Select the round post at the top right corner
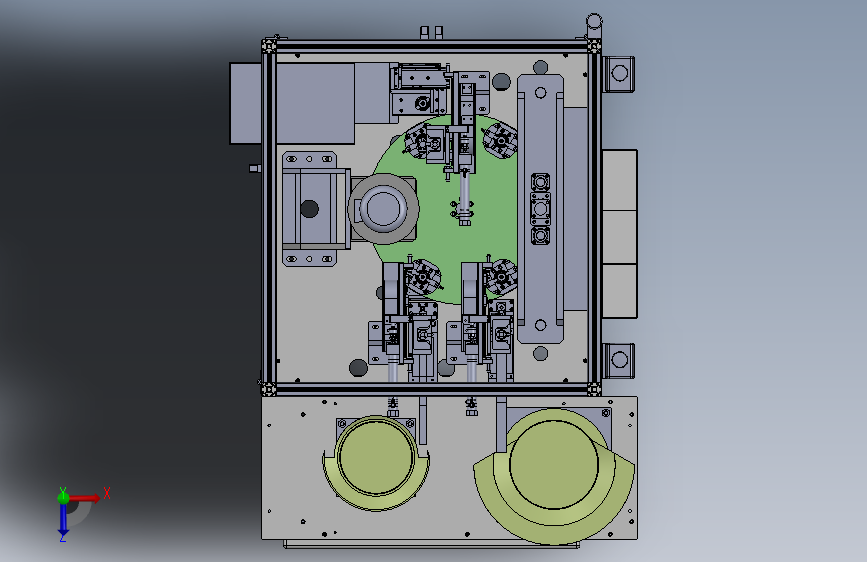 point(594,22)
